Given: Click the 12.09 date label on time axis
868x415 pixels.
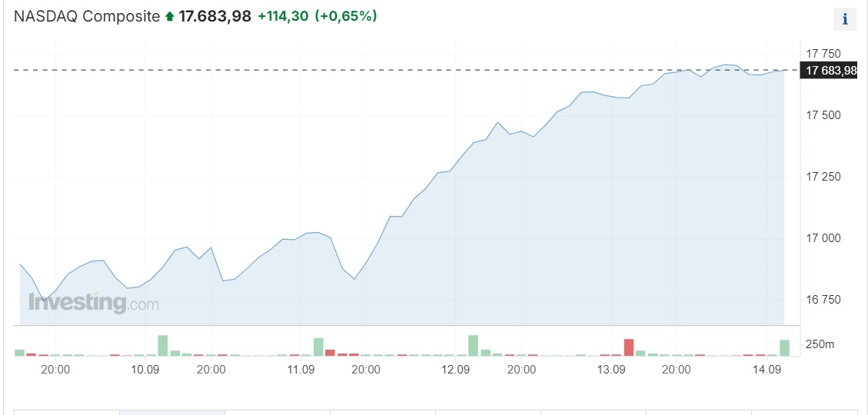Looking at the screenshot, I should [x=456, y=370].
